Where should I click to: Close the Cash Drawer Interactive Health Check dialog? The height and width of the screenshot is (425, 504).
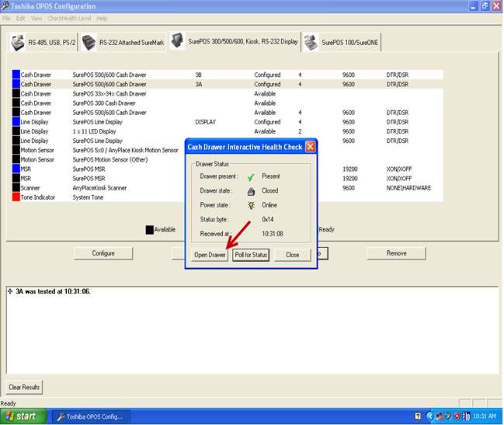pyautogui.click(x=310, y=146)
